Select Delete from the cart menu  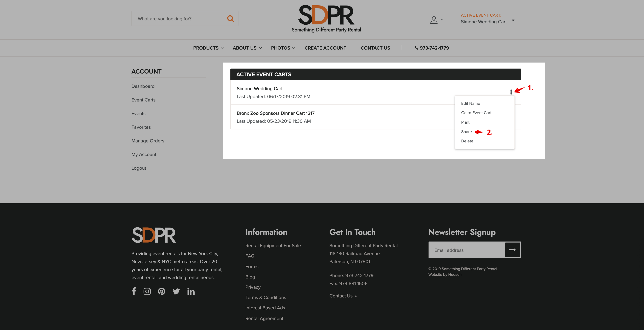point(467,141)
